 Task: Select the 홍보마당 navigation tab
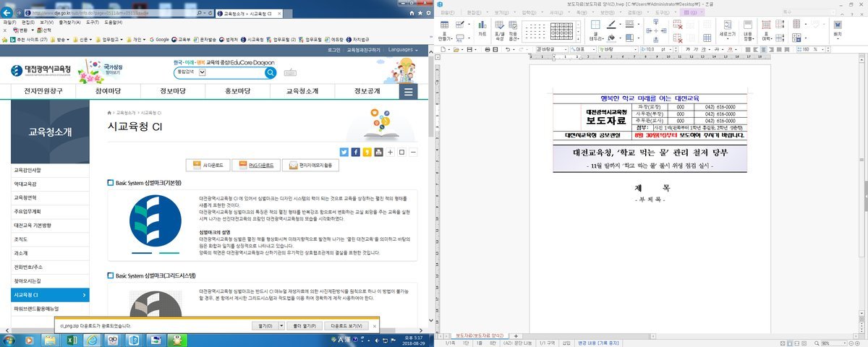237,91
